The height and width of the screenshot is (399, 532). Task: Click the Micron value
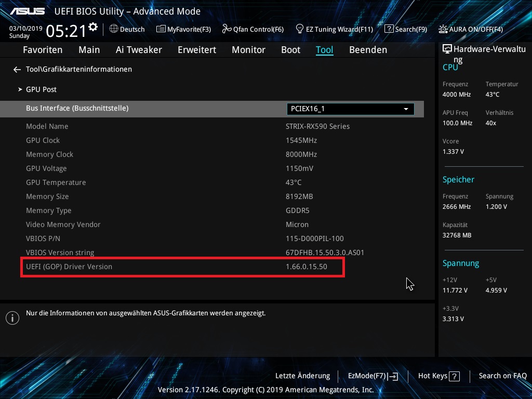(297, 224)
